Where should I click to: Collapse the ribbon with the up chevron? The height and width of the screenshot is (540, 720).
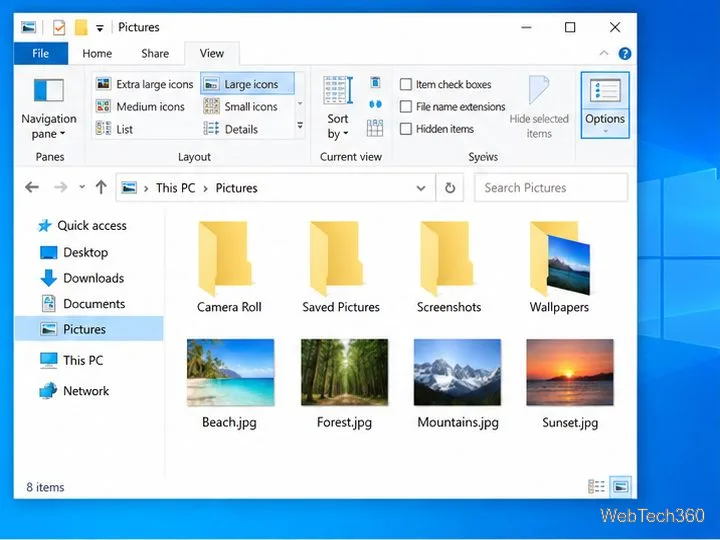click(x=604, y=53)
